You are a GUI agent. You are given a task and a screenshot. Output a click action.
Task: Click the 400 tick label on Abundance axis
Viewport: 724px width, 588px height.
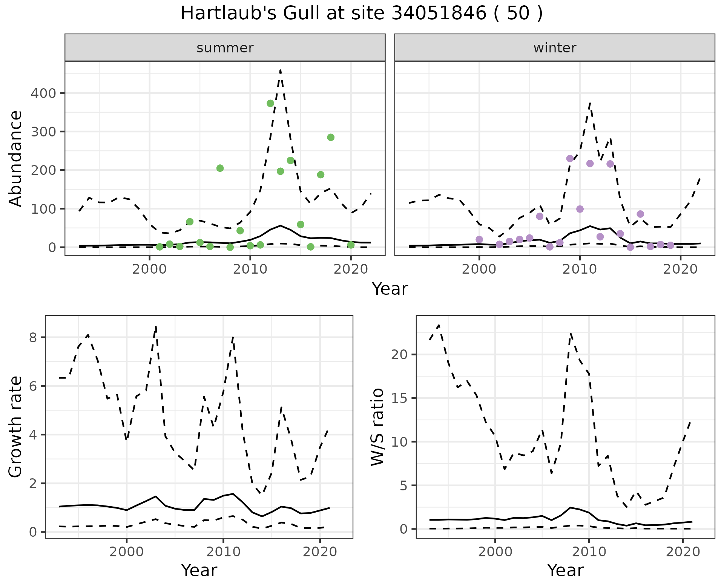(43, 93)
